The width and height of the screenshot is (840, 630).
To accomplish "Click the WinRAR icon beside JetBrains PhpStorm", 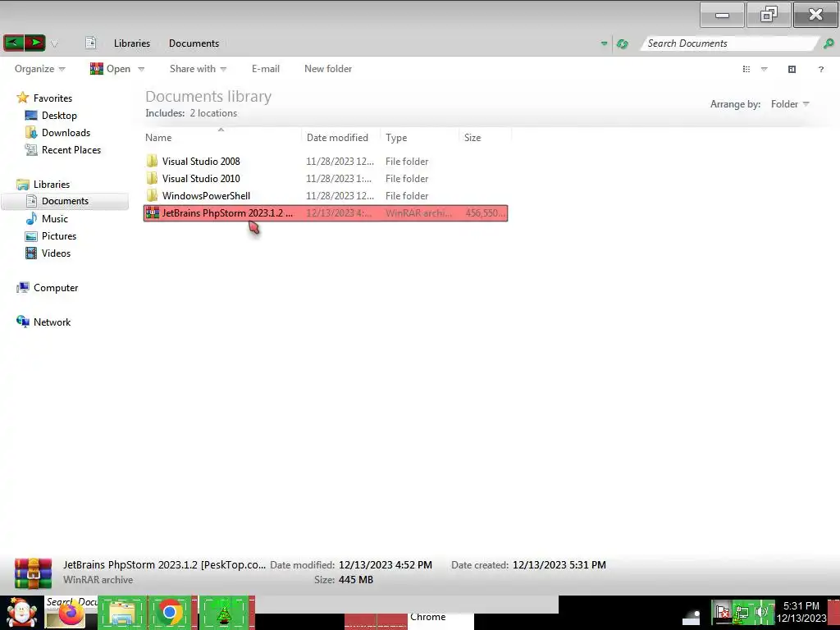I will point(152,212).
